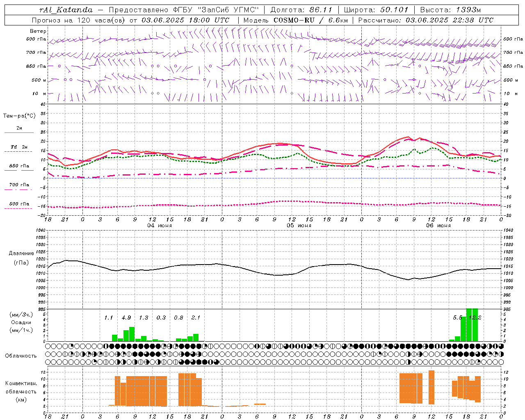Click the precipitation total '12.2'
This screenshot has height=420, width=525.
[475, 318]
